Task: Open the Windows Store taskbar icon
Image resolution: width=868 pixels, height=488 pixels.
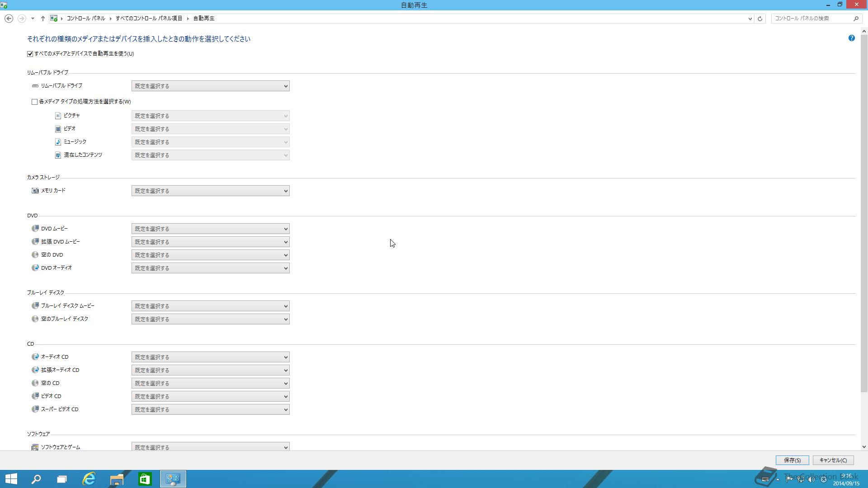Action: tap(145, 479)
